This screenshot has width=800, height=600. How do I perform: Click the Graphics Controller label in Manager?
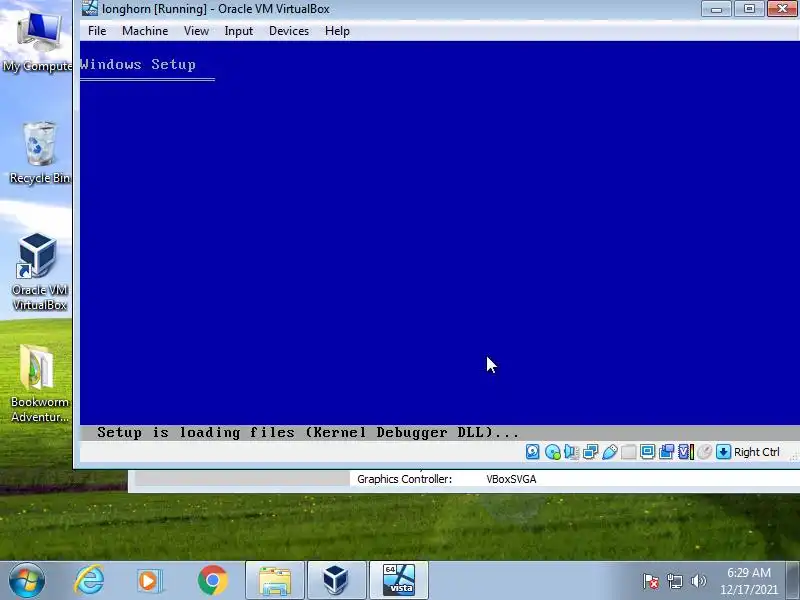click(404, 479)
